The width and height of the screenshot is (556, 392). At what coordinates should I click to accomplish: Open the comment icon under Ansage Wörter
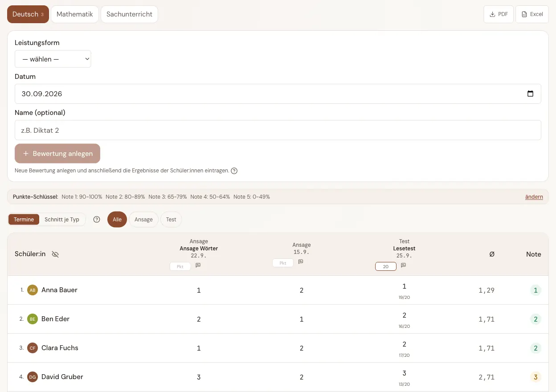tap(198, 265)
